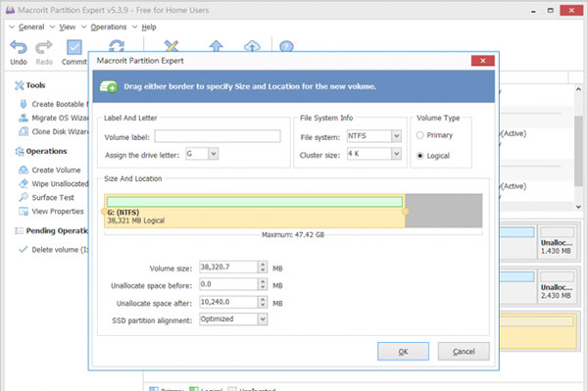
Task: Open the drive letter dropdown
Action: 214,154
